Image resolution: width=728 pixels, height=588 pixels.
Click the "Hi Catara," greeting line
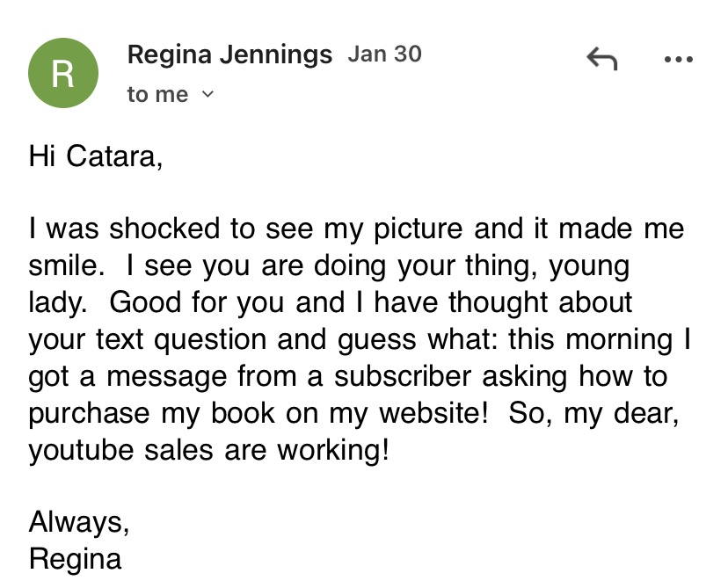pyautogui.click(x=95, y=157)
